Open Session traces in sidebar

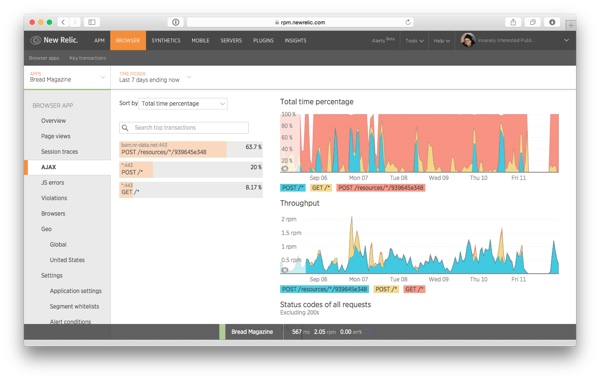pyautogui.click(x=59, y=151)
